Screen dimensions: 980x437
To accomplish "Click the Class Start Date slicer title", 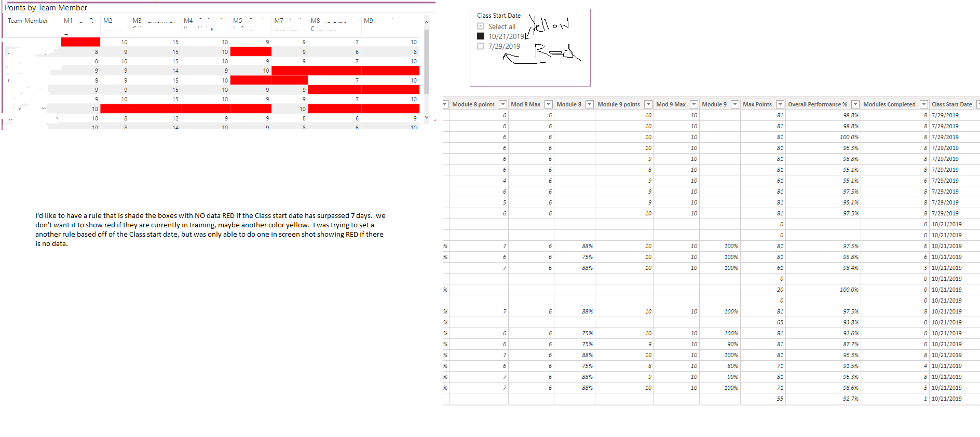I will point(499,16).
